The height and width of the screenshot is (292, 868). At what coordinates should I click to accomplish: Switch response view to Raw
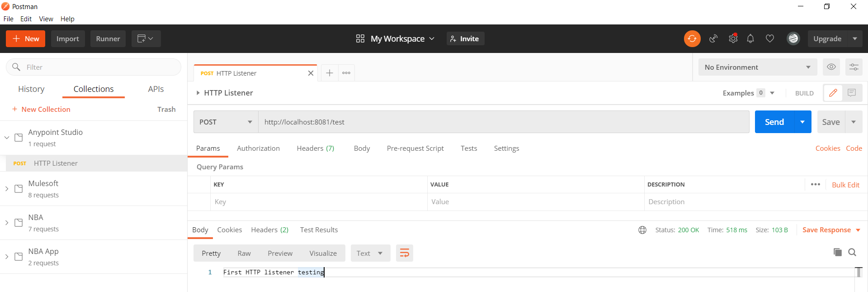click(244, 253)
